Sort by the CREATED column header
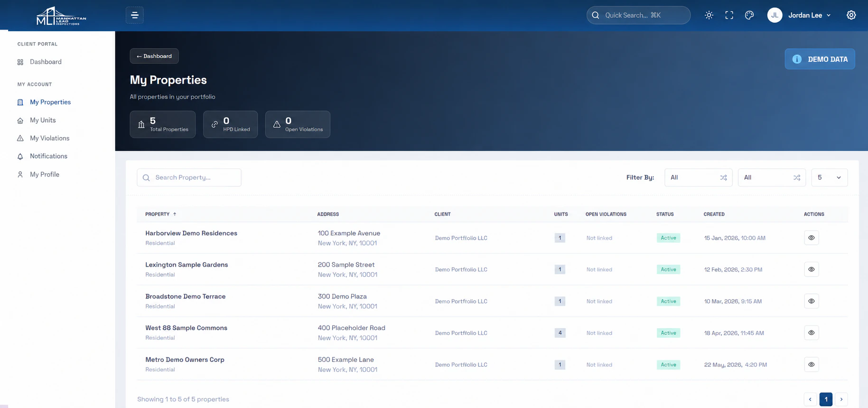This screenshot has height=408, width=868. coord(714,214)
